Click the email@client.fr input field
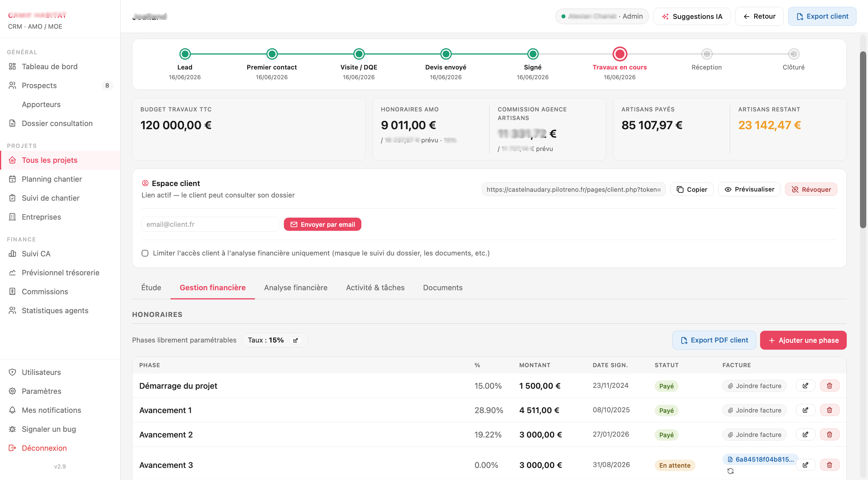The width and height of the screenshot is (868, 480). (210, 224)
